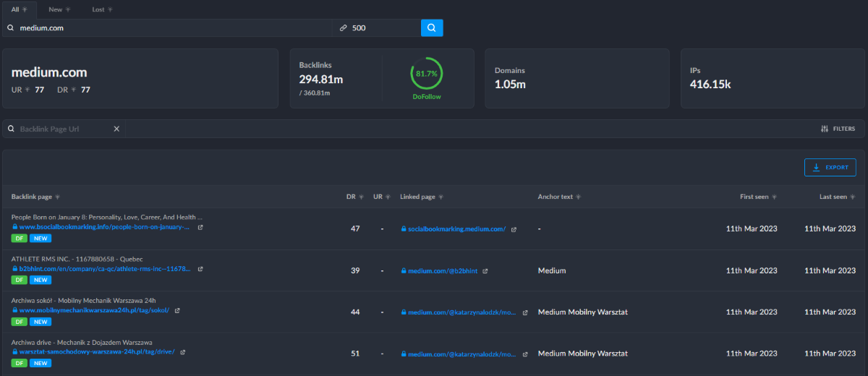The height and width of the screenshot is (376, 868).
Task: Open the warsztat-samochodowy-warszawa-24h.pl backlink URL
Action: [x=97, y=352]
